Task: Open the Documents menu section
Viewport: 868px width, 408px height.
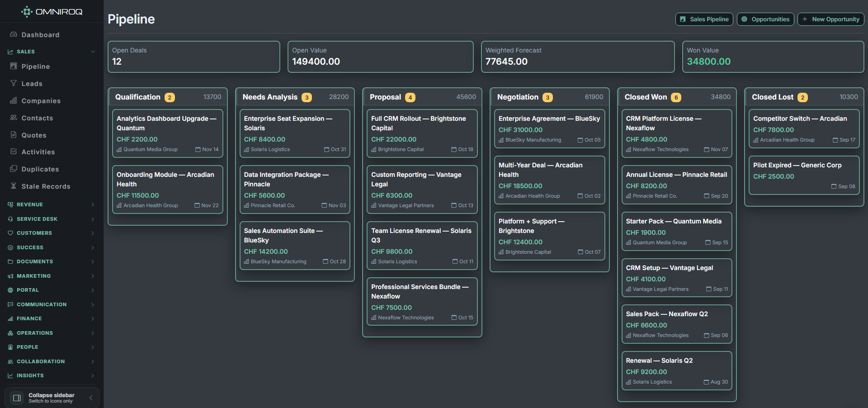Action: 52,261
